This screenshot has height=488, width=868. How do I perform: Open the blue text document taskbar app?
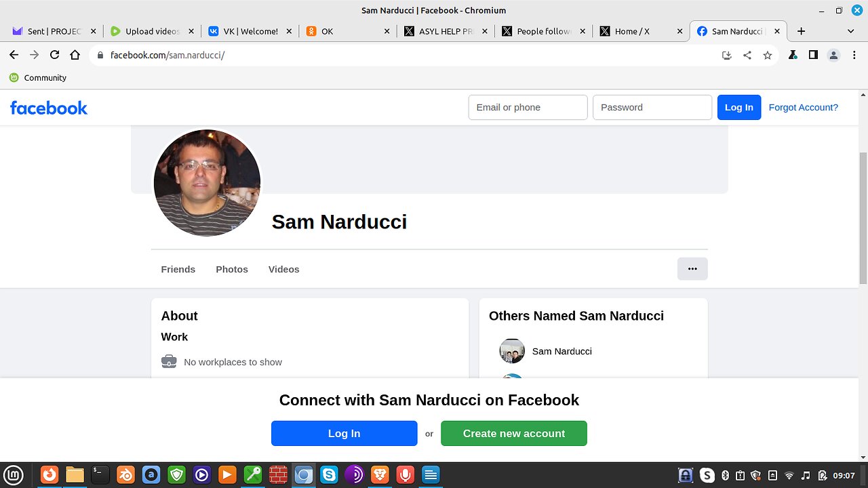(431, 475)
